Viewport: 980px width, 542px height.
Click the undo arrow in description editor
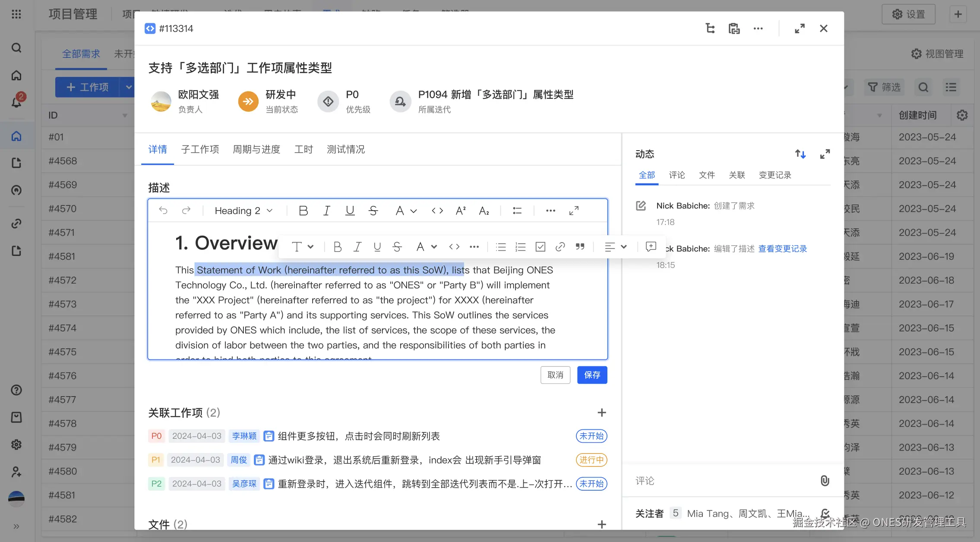163,211
